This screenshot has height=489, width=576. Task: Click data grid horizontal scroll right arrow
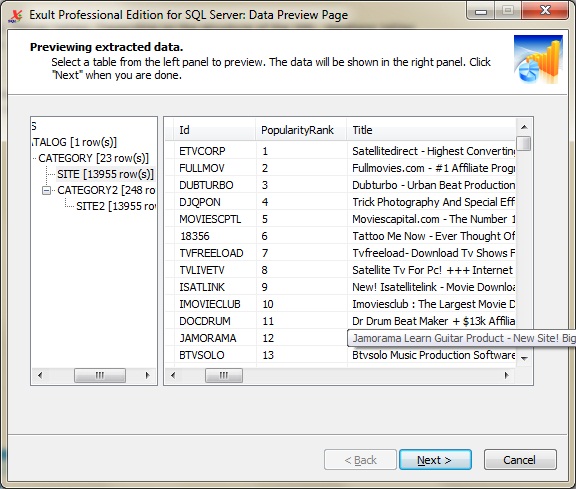pyautogui.click(x=507, y=375)
